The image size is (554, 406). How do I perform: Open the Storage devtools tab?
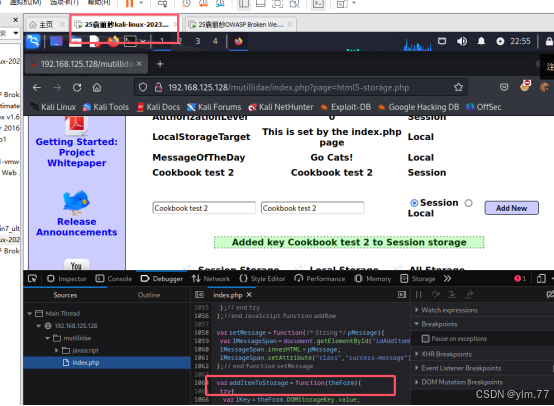(x=418, y=279)
